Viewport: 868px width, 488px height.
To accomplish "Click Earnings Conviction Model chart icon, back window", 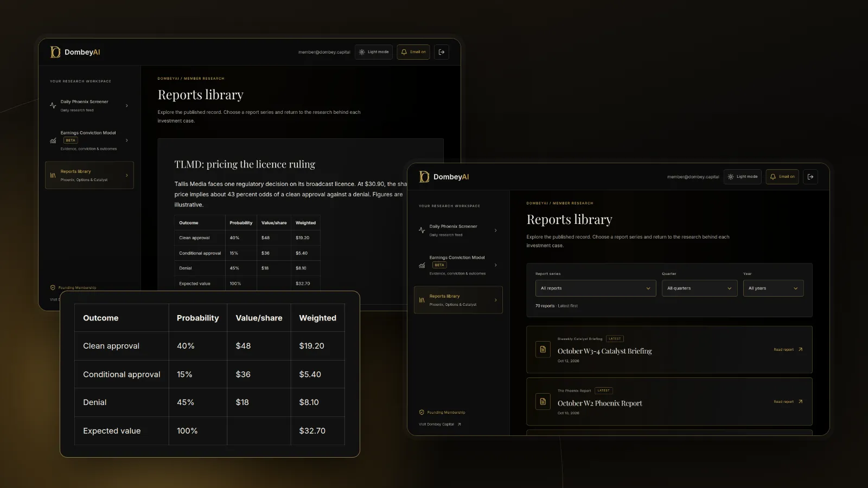I will pos(53,140).
